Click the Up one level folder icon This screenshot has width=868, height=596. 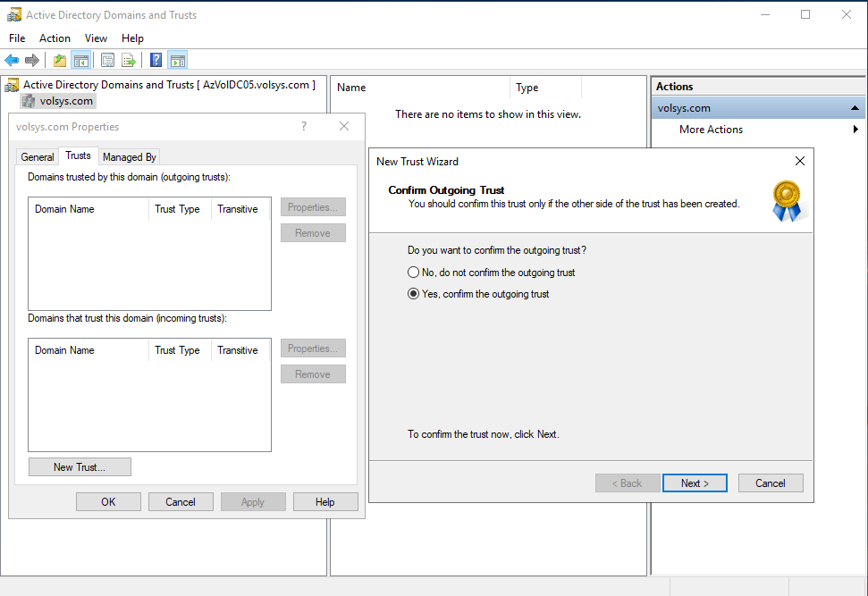(60, 61)
